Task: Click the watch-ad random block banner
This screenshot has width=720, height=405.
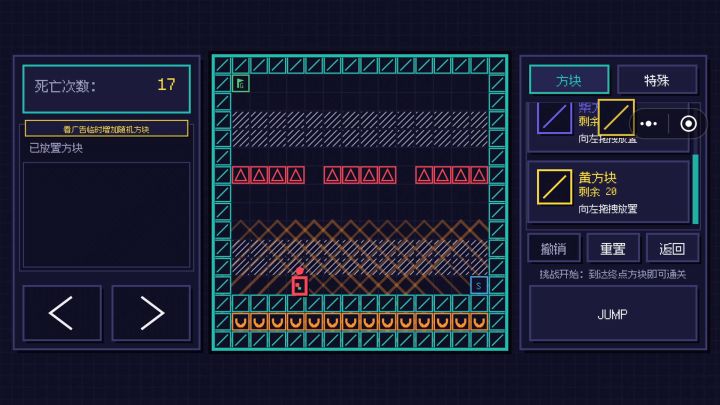Action: pyautogui.click(x=107, y=129)
